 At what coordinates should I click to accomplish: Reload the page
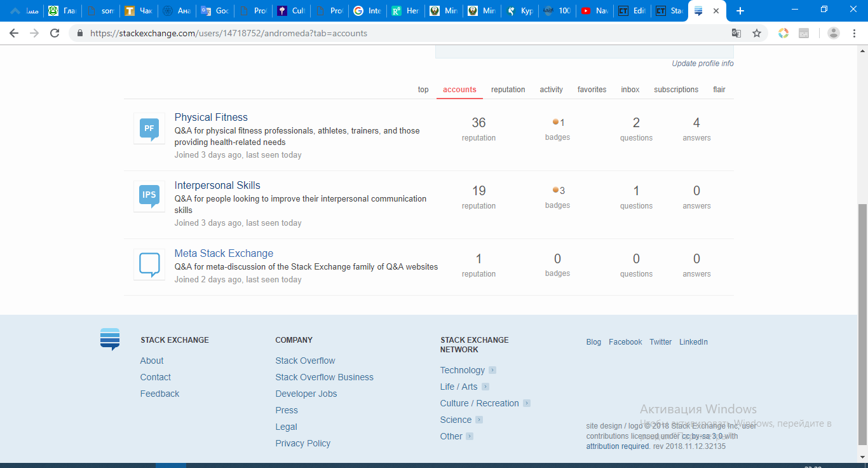(55, 33)
